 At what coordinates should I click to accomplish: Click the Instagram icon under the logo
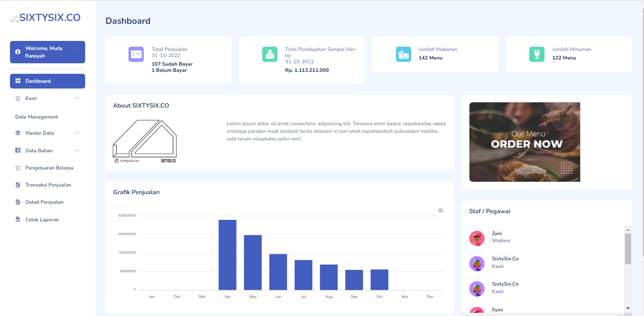tap(116, 161)
